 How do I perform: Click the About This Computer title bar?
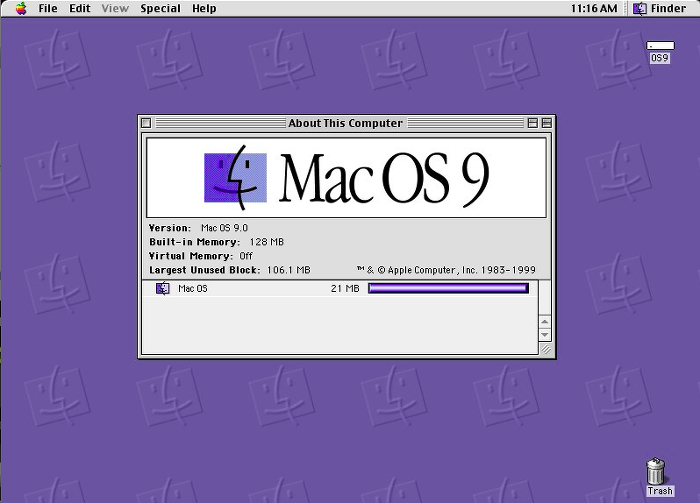tap(346, 123)
